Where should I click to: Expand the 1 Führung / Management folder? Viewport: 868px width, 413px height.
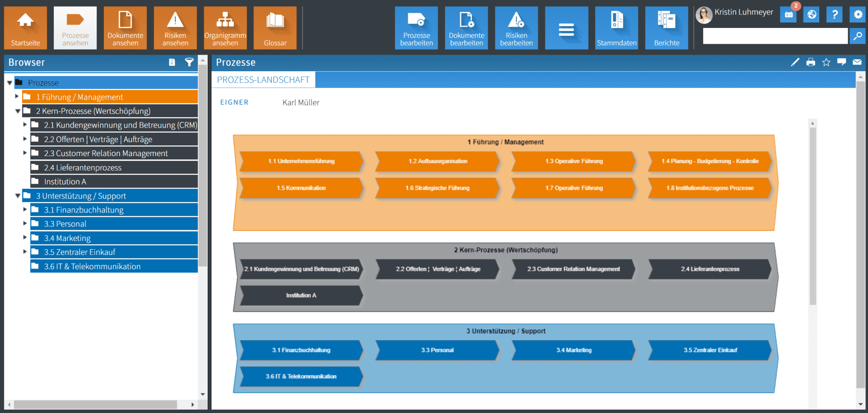pyautogui.click(x=17, y=97)
